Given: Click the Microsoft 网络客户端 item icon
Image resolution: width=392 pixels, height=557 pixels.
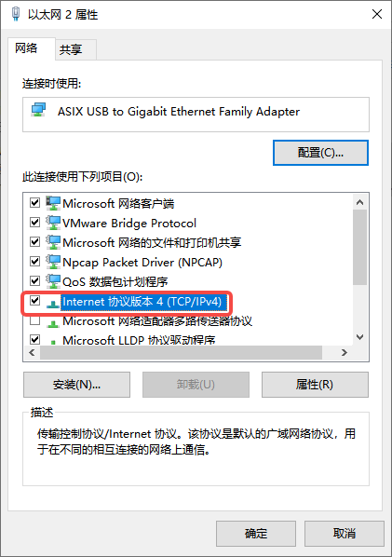Looking at the screenshot, I should pos(53,203).
